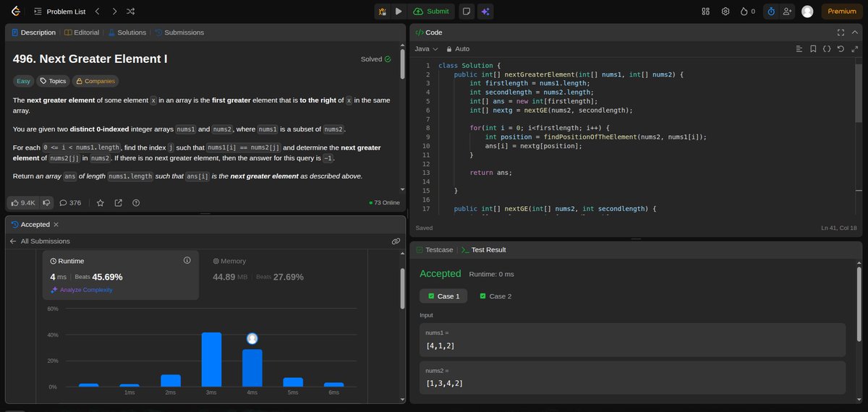This screenshot has height=412, width=868.
Task: Switch to the Solutions tab
Action: [127, 33]
